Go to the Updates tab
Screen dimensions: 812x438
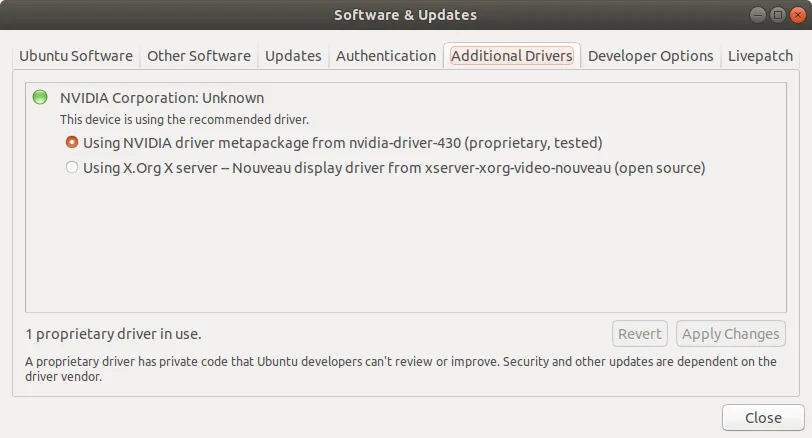293,56
